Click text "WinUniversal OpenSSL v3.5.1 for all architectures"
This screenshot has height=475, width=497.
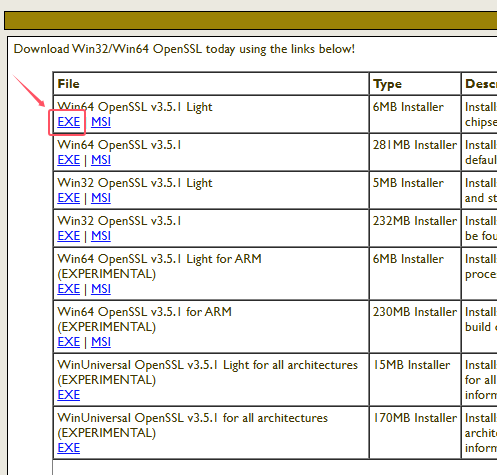[x=193, y=418]
